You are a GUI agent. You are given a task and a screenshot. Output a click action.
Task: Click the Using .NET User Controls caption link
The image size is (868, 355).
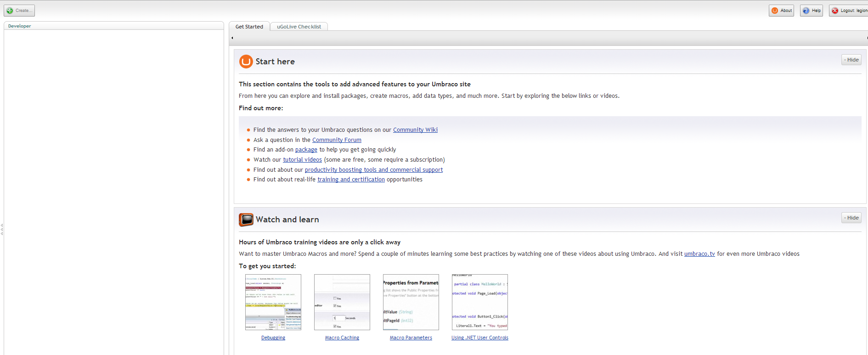pos(480,338)
